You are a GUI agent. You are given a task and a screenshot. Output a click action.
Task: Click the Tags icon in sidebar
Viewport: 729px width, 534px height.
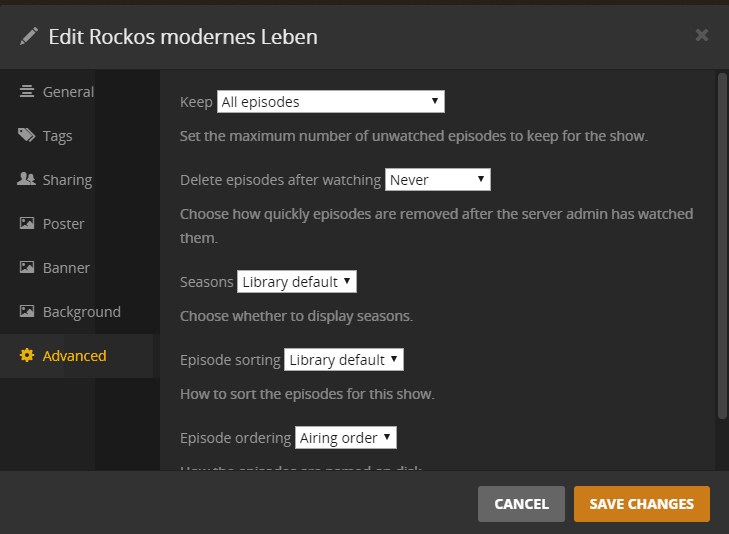pos(27,136)
